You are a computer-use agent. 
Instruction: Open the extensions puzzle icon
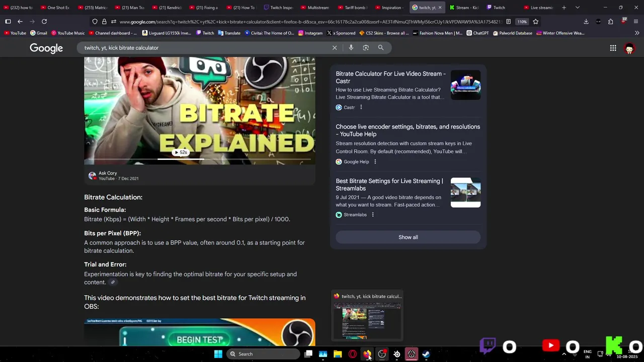tap(610, 22)
